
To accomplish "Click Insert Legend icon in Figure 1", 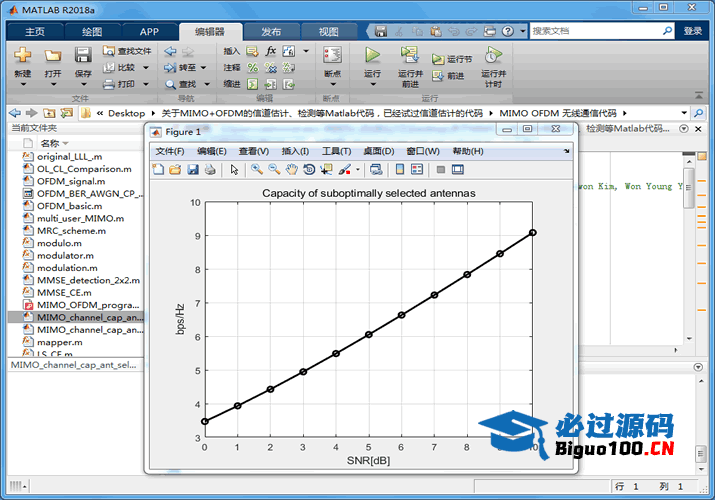I will 417,170.
